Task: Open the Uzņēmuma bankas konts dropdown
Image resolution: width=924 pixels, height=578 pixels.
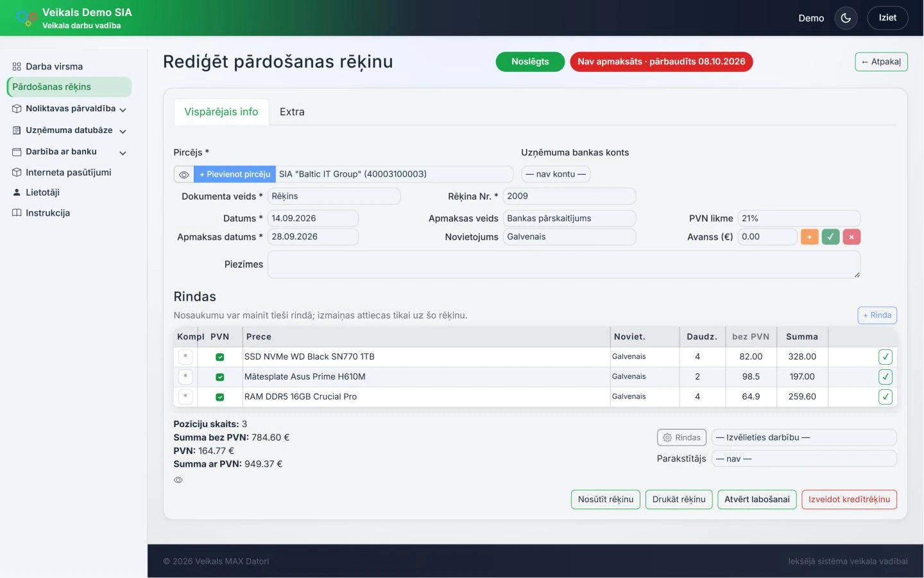Action: 556,174
